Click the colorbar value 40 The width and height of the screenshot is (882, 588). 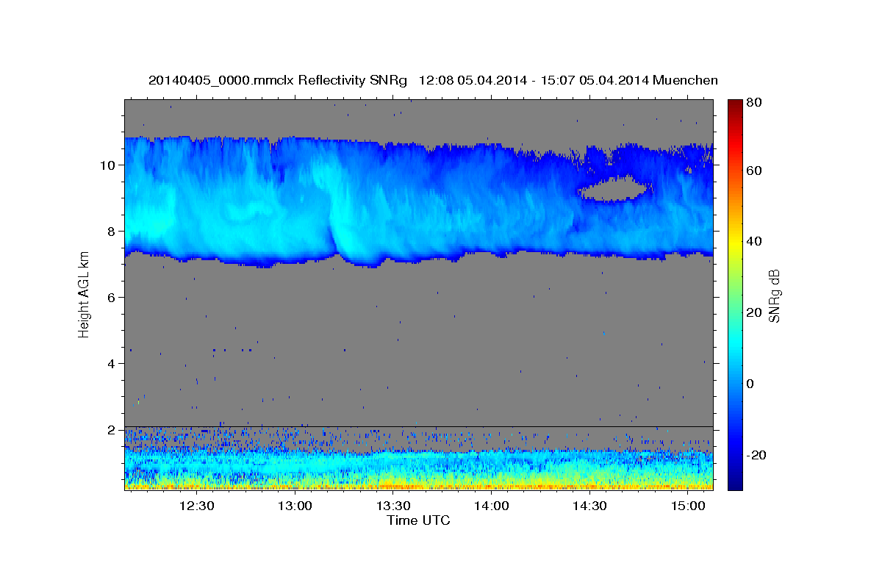753,241
